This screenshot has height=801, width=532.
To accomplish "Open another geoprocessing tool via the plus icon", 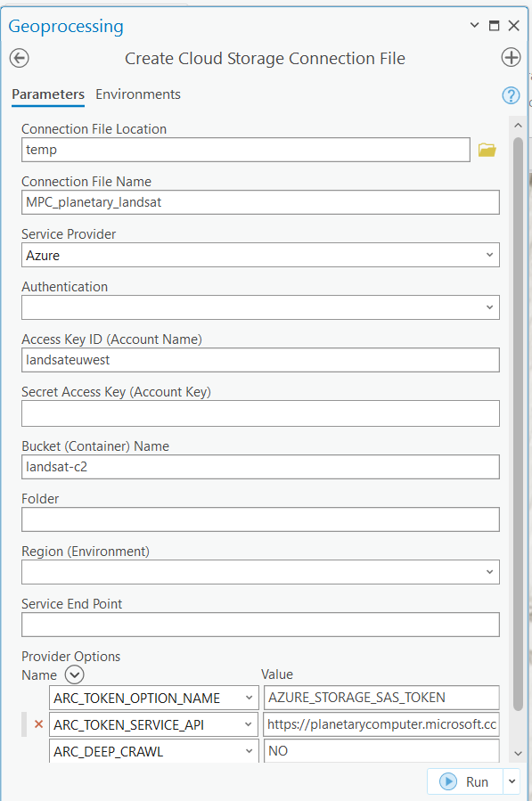I will tap(511, 57).
